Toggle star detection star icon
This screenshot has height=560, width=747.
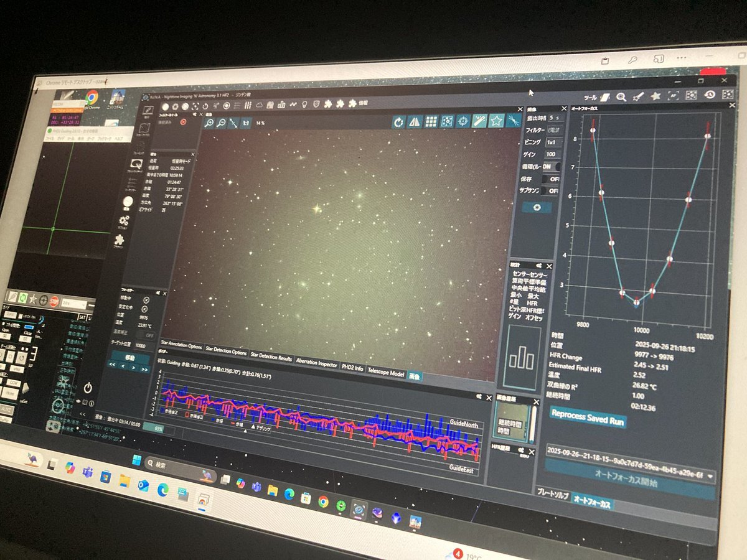(x=496, y=121)
